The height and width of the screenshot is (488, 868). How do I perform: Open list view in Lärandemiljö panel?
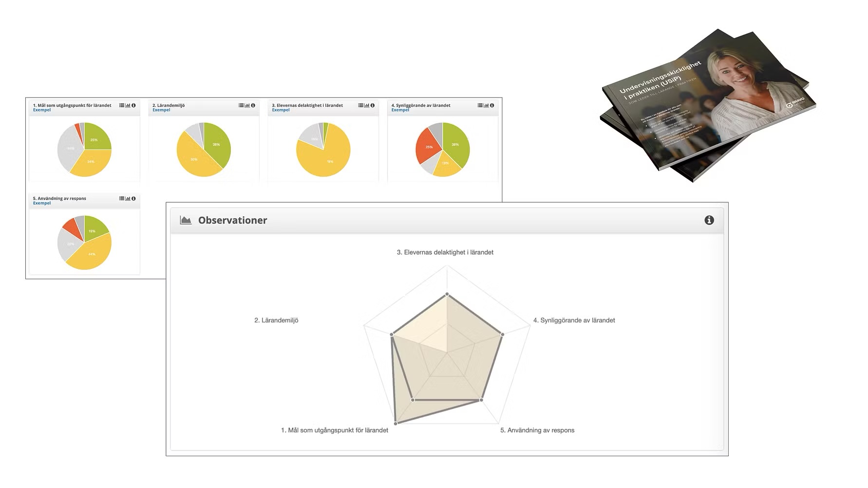pos(241,105)
